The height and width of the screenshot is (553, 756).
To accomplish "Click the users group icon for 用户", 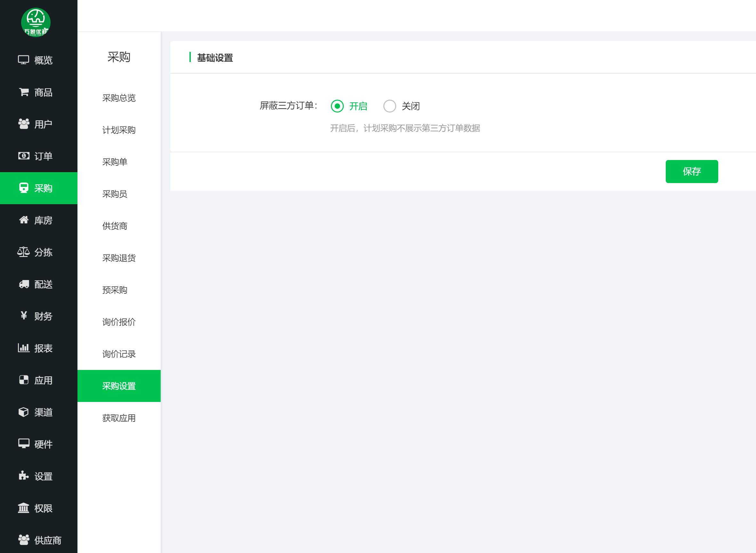I will click(23, 124).
